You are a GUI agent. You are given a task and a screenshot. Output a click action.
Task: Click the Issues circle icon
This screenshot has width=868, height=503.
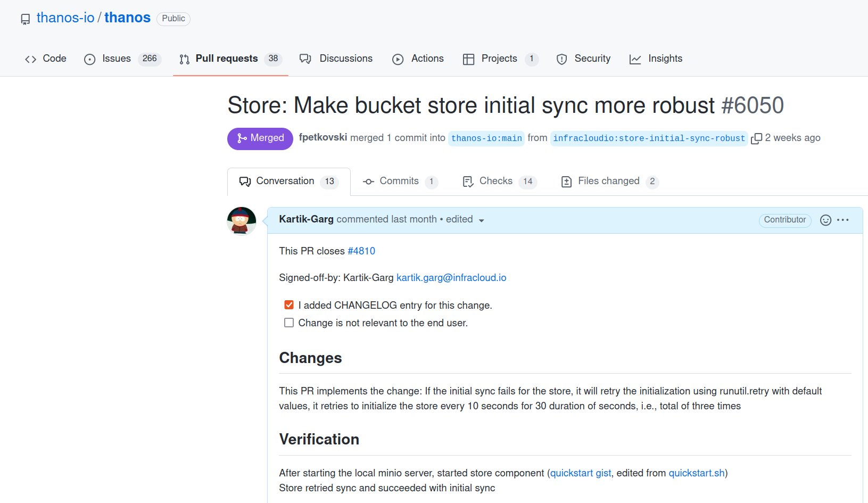pyautogui.click(x=88, y=59)
